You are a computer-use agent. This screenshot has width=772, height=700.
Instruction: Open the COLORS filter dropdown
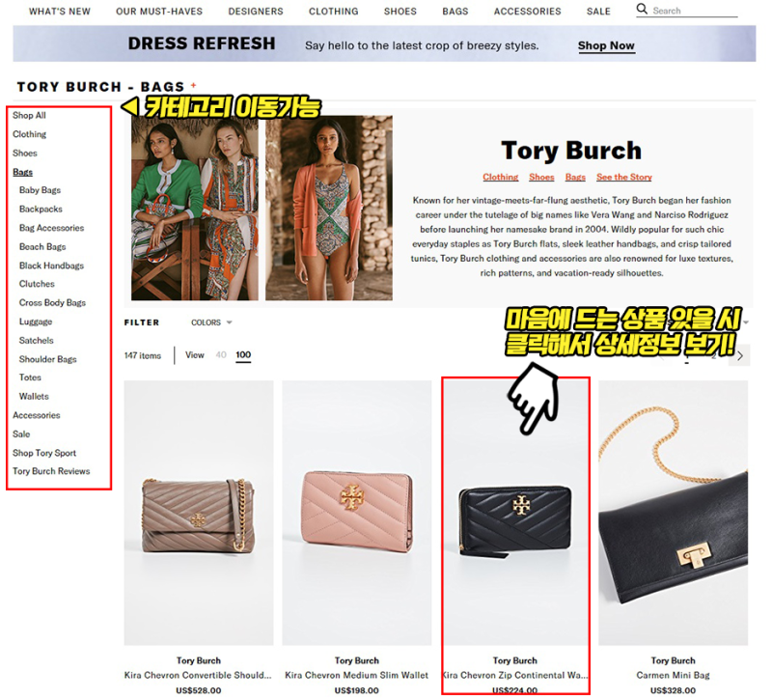click(x=211, y=322)
